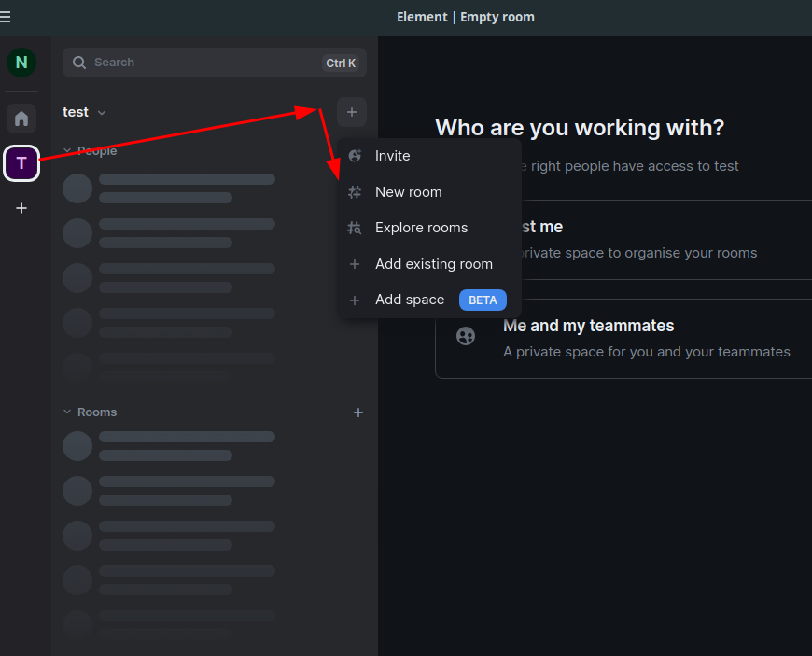The height and width of the screenshot is (656, 812).
Task: Click the Add existing room plus icon
Action: [355, 264]
